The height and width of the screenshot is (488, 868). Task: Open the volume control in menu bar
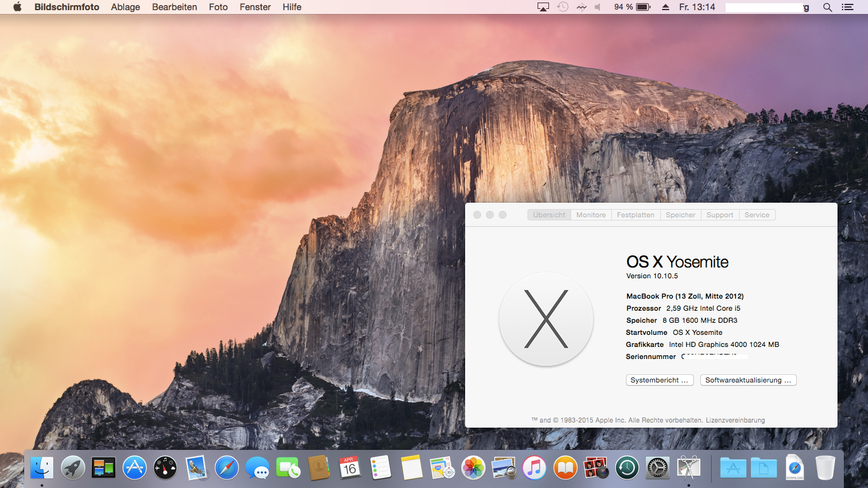[598, 7]
